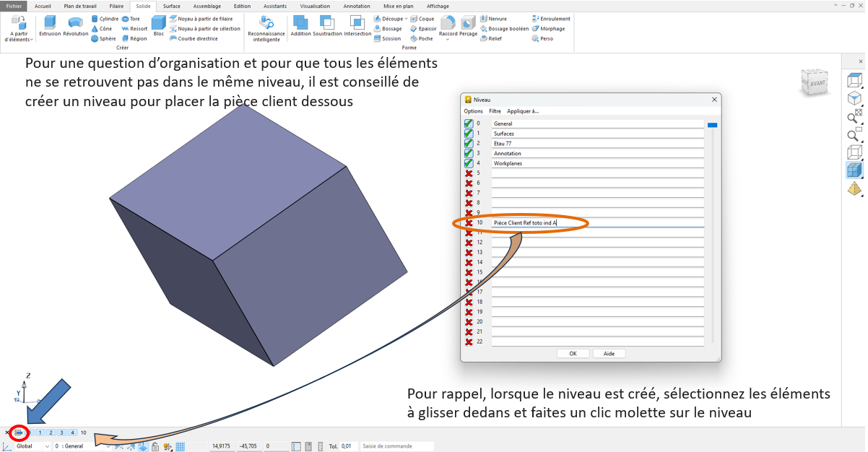Switch to shaded-with-edges cube display mode
This screenshot has width=868, height=452.
[x=854, y=170]
